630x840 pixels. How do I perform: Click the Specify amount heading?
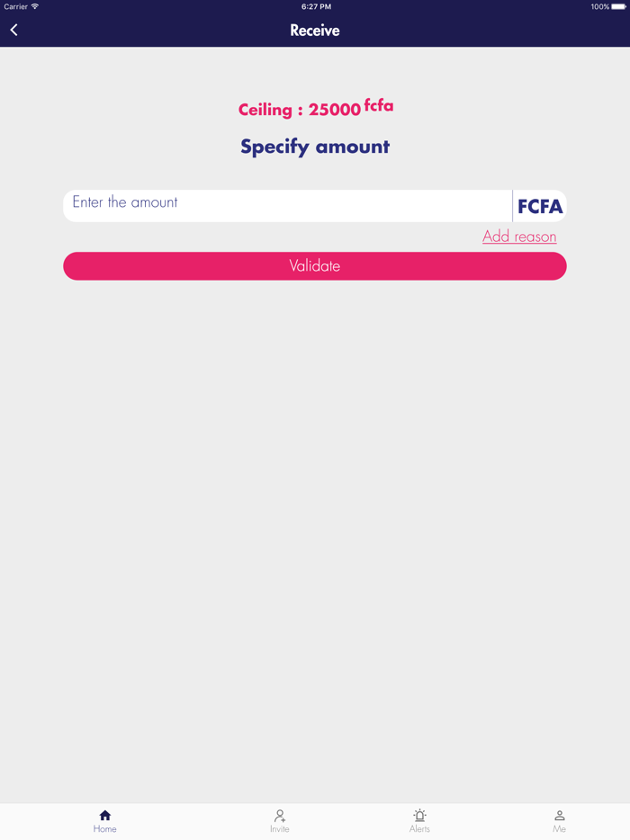click(x=315, y=147)
